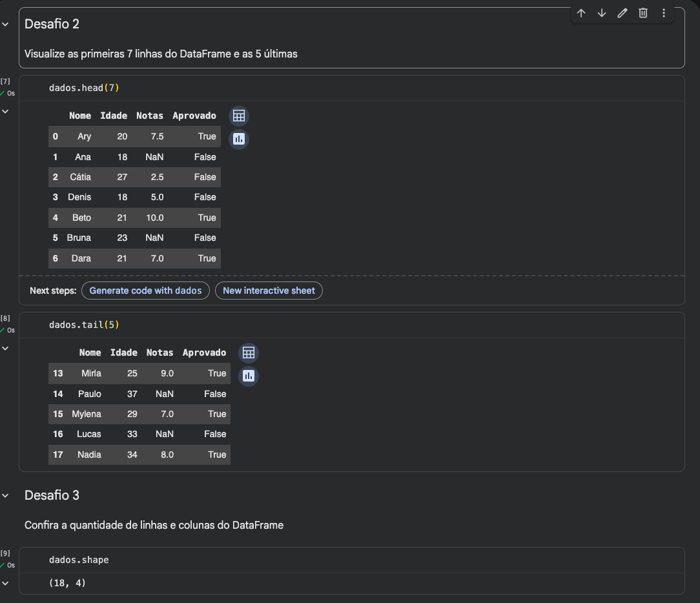Convert dados.tail(5) output to interactive table

[x=249, y=353]
